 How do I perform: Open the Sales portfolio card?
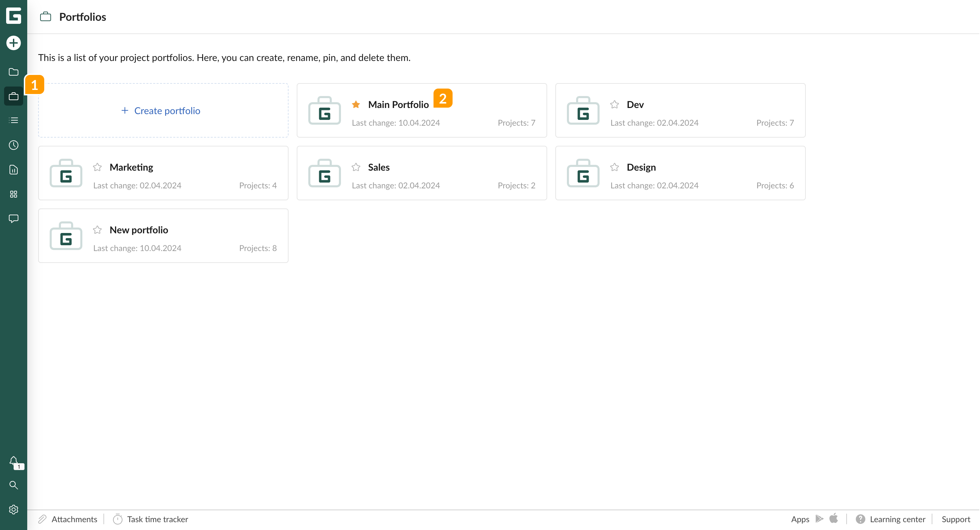pyautogui.click(x=422, y=173)
